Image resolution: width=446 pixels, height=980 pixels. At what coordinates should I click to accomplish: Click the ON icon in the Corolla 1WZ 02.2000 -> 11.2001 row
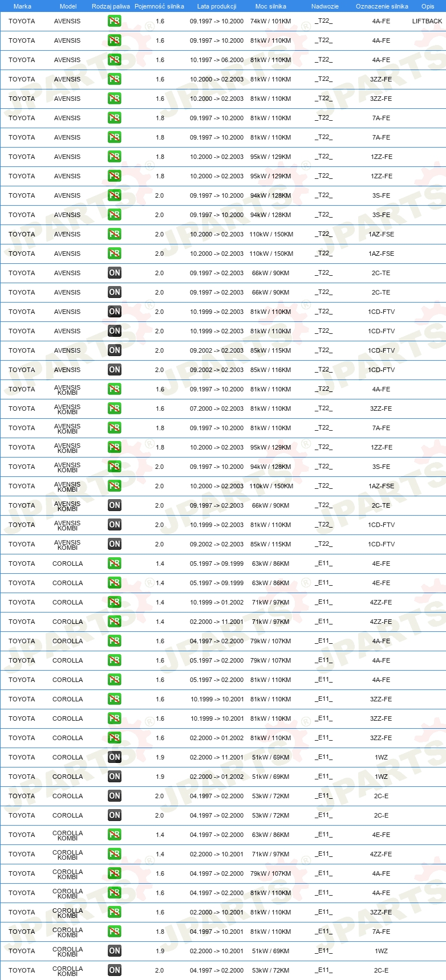point(115,757)
